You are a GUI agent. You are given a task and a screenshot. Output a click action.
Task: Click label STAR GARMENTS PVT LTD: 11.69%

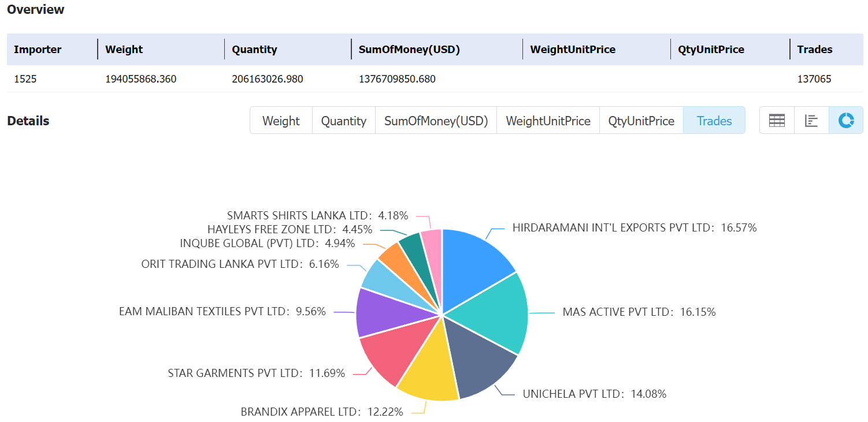point(256,373)
